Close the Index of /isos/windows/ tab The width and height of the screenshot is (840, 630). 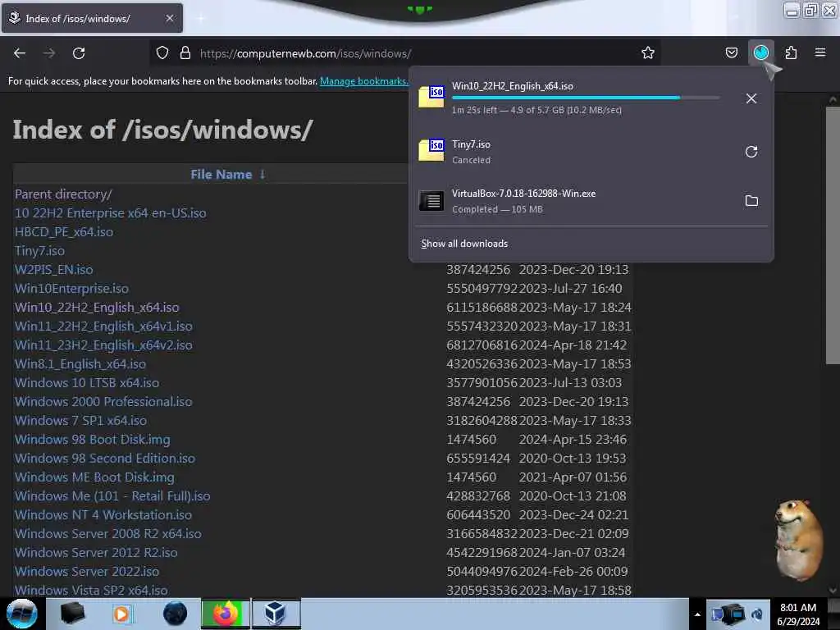(x=170, y=18)
